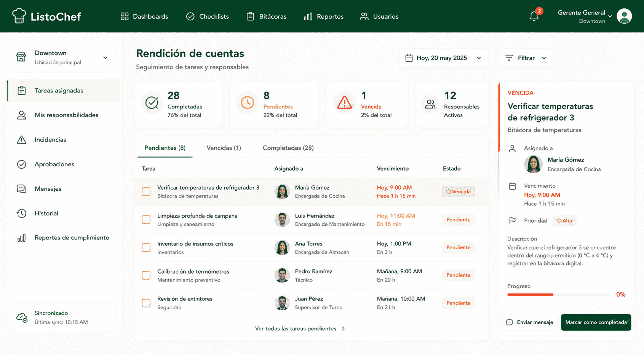
Task: Open the date picker Hoy, 20 may 2025
Action: [443, 58]
